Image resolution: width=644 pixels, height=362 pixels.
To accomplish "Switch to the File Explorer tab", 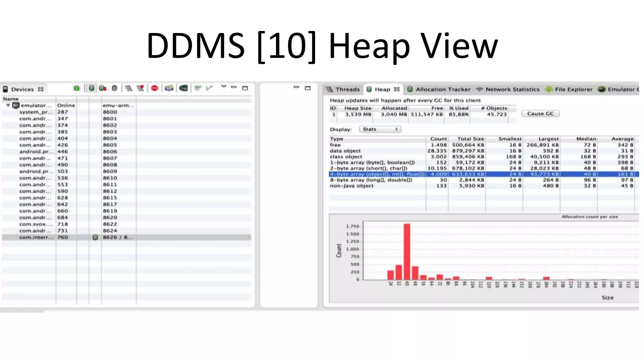I will pos(569,89).
